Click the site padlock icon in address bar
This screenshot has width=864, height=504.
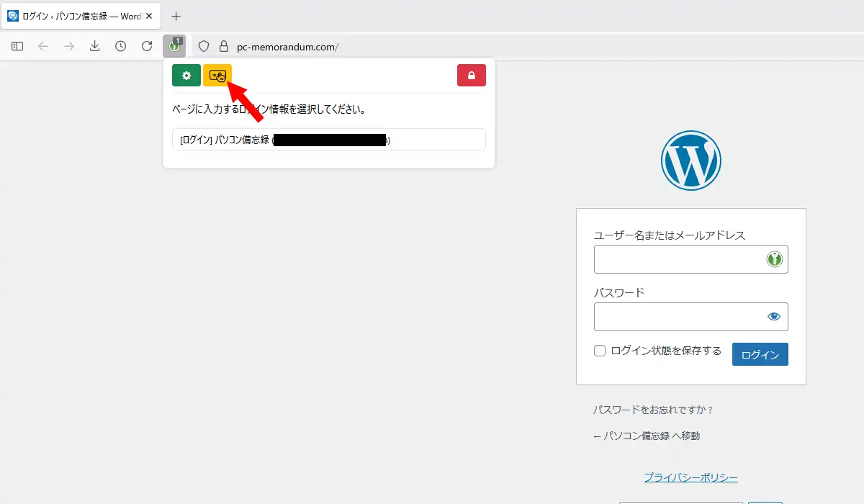point(224,46)
